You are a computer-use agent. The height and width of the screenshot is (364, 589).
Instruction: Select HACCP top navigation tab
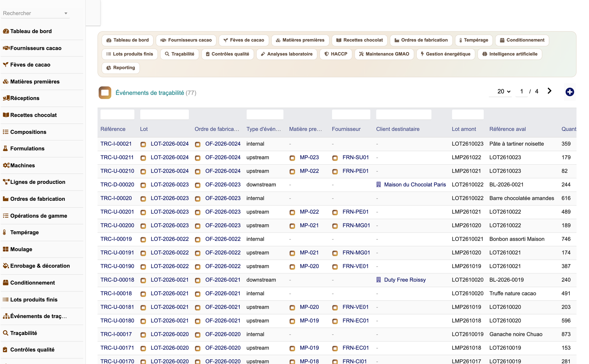336,54
